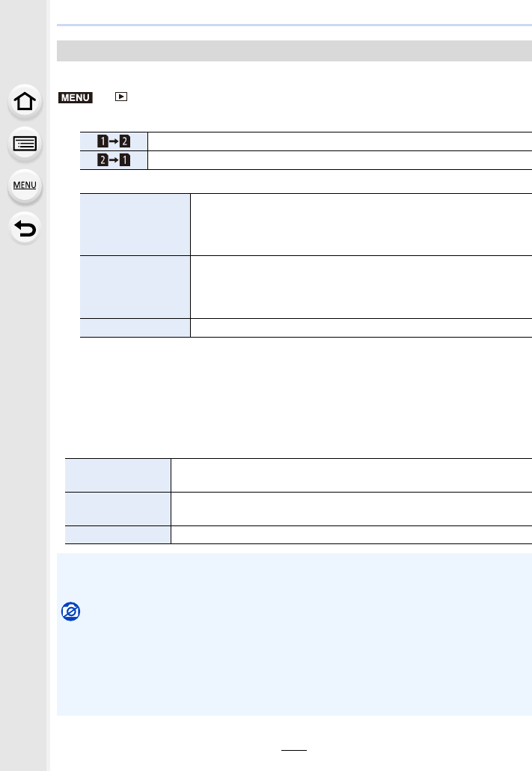Open the table of contents list icon
The width and height of the screenshot is (532, 771).
25,144
